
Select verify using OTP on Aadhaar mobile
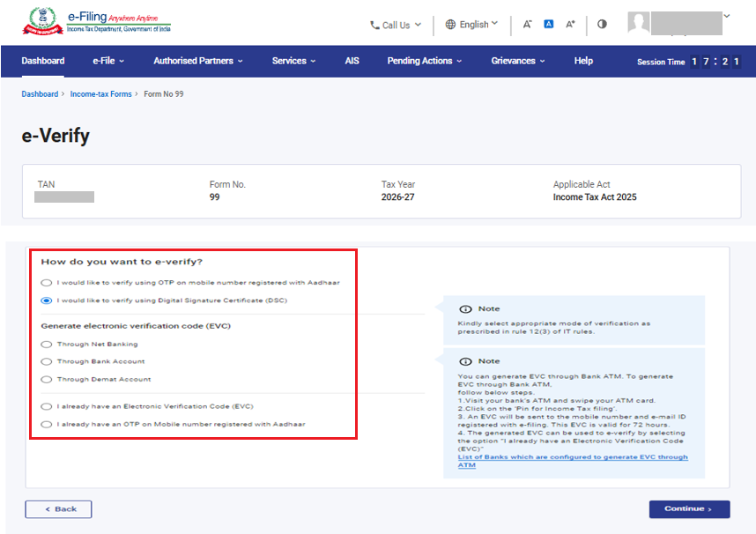(47, 283)
